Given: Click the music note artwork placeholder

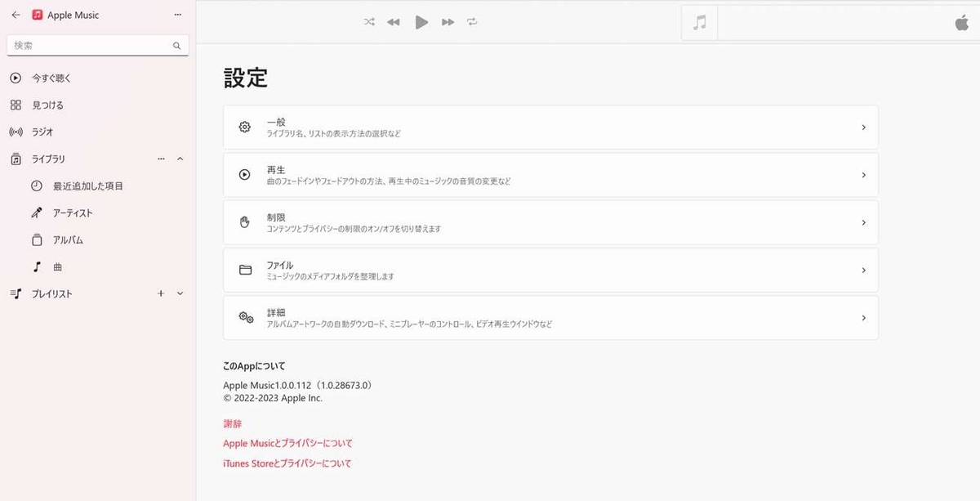Looking at the screenshot, I should pyautogui.click(x=700, y=23).
